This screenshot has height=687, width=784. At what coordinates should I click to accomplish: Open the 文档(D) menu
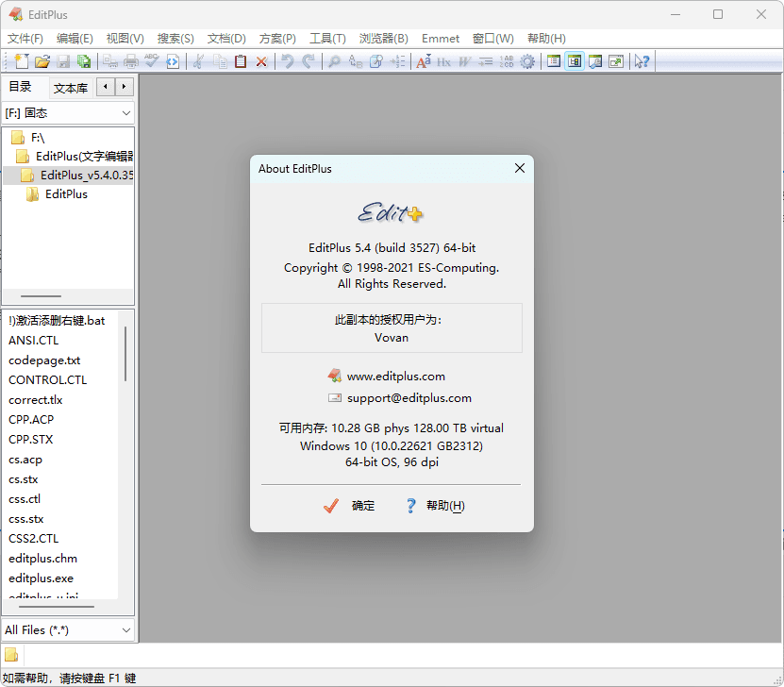pos(226,39)
